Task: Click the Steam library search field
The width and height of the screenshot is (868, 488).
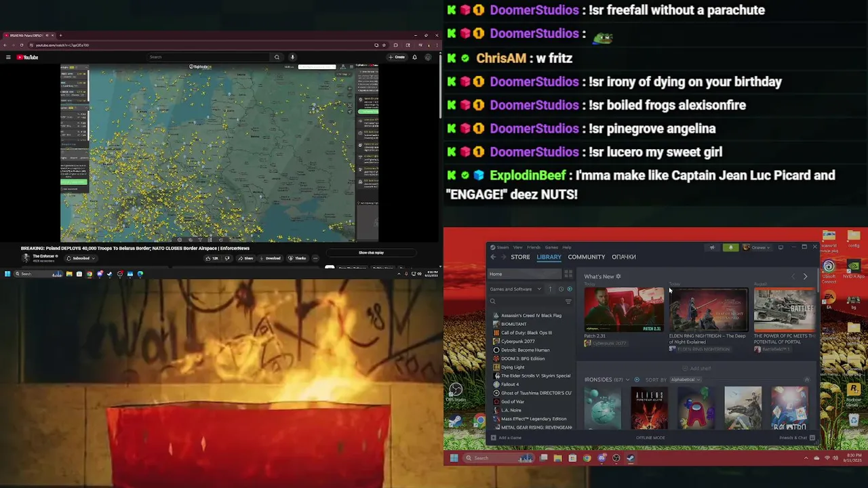Action: (x=524, y=302)
